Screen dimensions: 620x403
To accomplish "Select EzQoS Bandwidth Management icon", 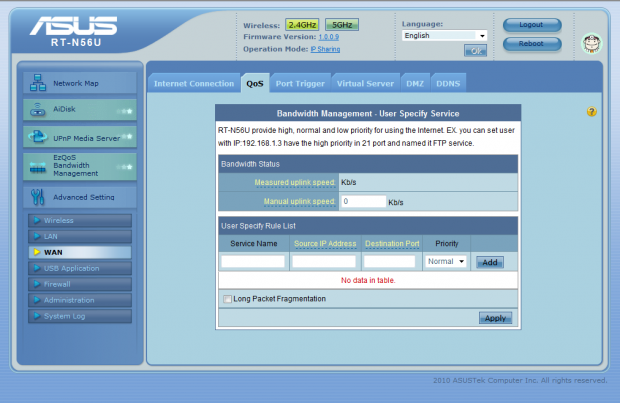I will click(38, 168).
